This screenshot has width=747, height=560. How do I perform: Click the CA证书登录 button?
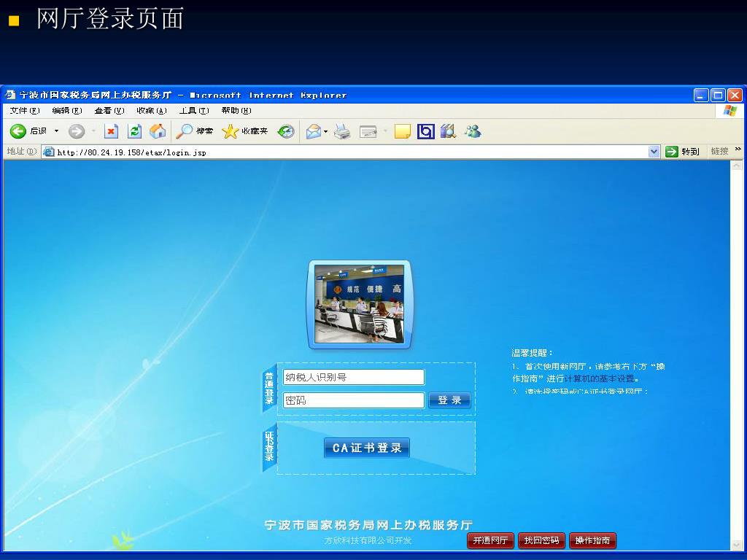(367, 448)
